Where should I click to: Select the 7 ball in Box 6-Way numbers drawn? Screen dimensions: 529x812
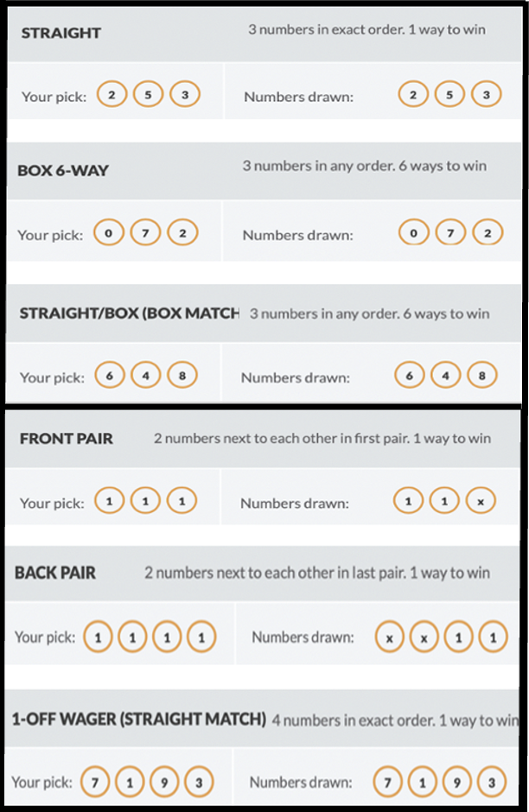point(450,233)
